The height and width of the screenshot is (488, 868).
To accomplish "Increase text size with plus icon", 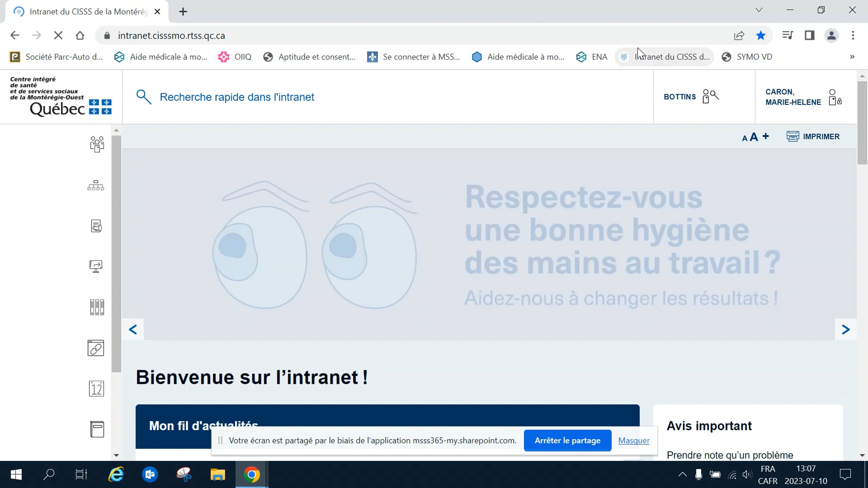I will [766, 136].
